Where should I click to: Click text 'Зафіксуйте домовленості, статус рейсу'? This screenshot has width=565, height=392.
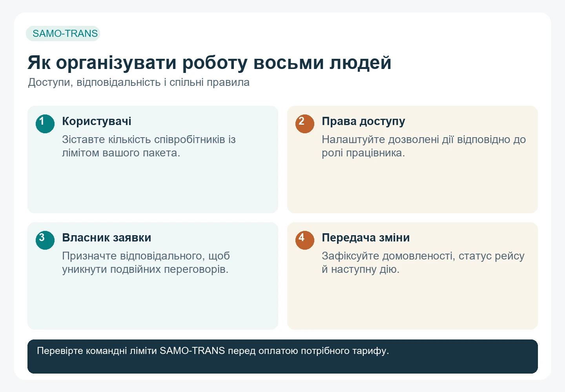[x=423, y=256]
